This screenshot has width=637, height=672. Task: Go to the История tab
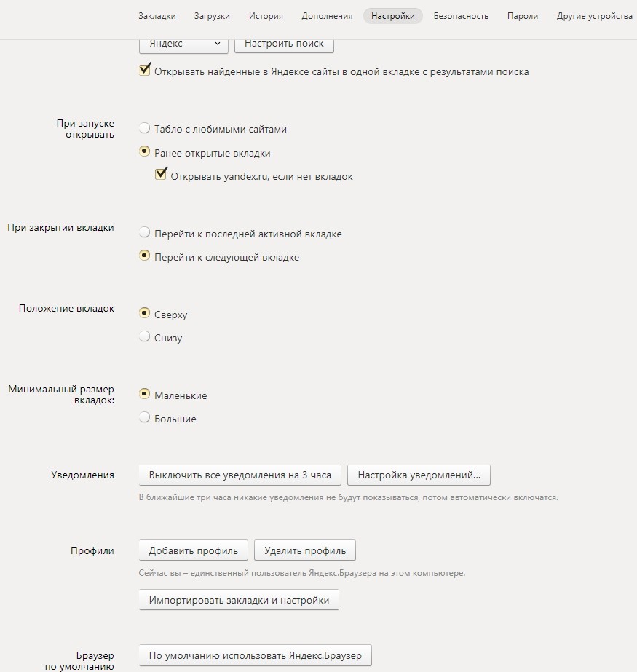pyautogui.click(x=266, y=16)
